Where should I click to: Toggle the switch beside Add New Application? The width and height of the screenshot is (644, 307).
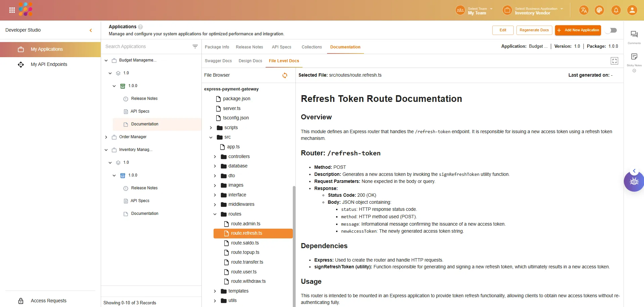click(x=611, y=30)
